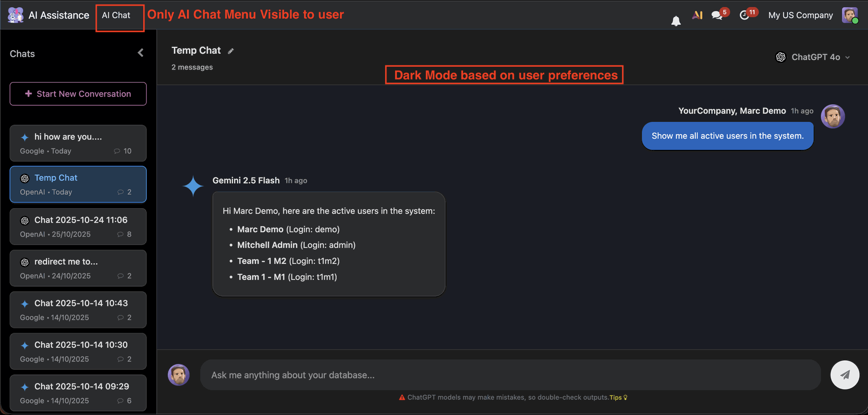Image resolution: width=868 pixels, height=415 pixels.
Task: Open the My US Company switcher
Action: click(x=800, y=15)
